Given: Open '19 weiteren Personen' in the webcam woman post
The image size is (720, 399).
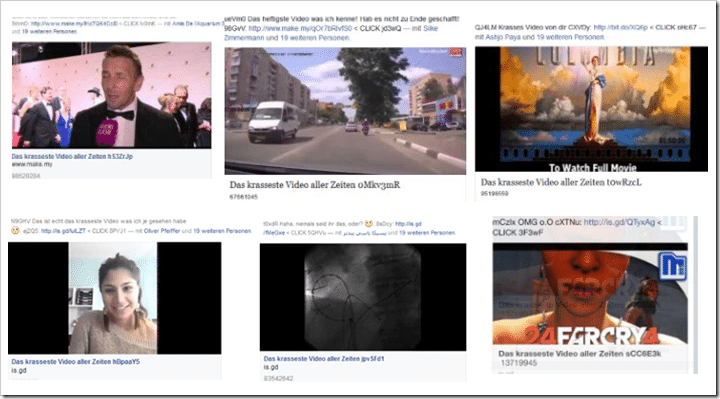Looking at the screenshot, I should (222, 231).
